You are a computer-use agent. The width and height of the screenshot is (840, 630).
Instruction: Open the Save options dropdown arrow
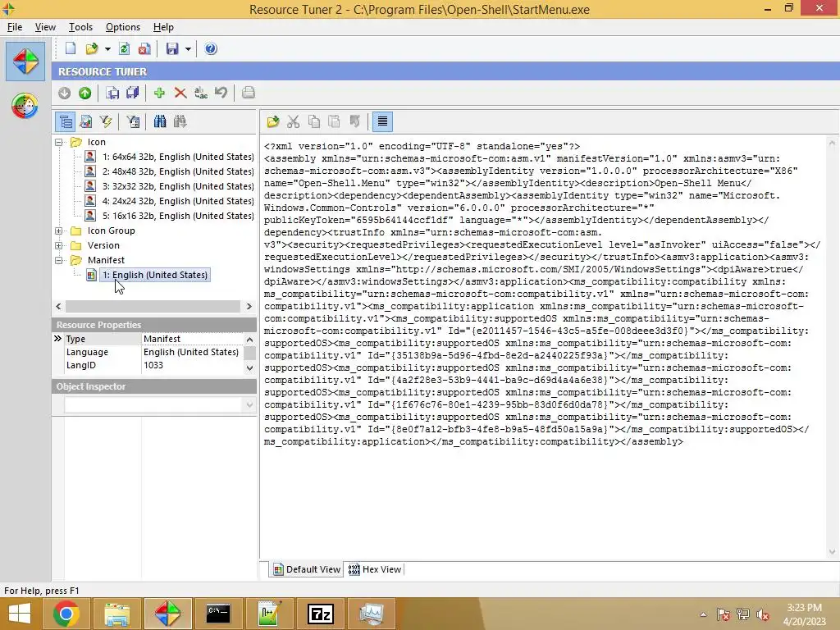[188, 49]
